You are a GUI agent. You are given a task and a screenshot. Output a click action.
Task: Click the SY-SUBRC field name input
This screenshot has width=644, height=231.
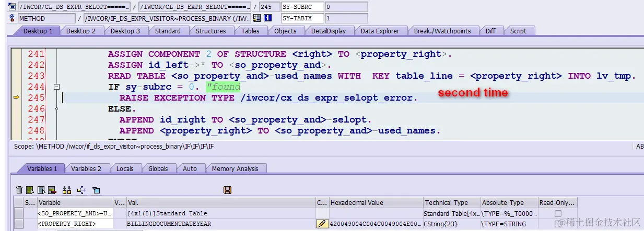tap(302, 7)
